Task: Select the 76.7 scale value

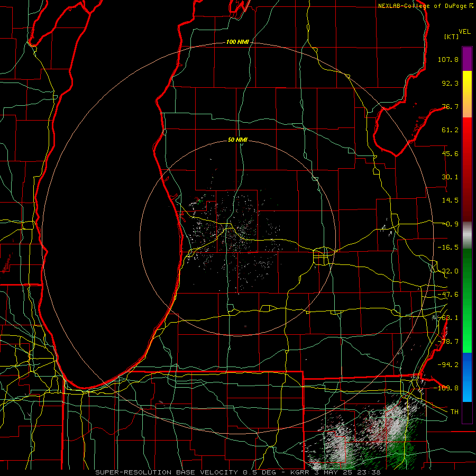Action: (450, 106)
